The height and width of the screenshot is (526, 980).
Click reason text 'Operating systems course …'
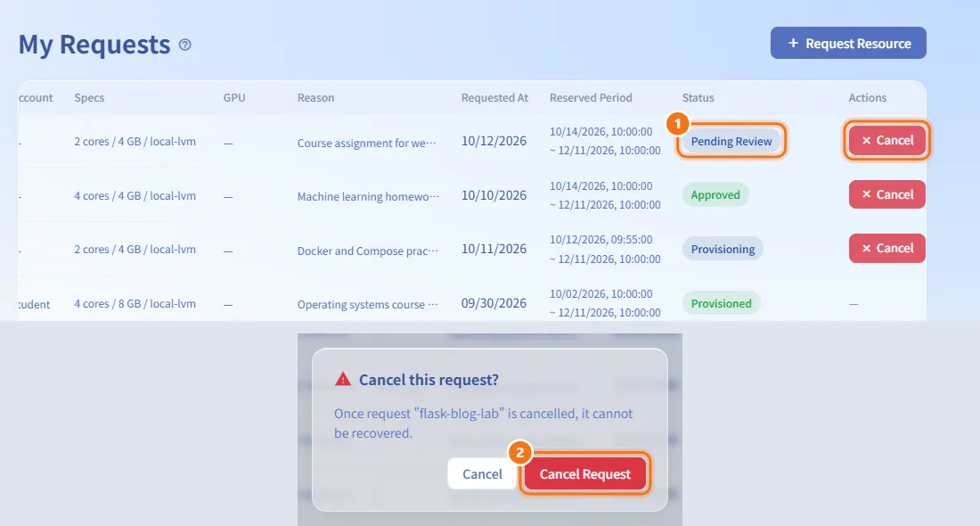click(367, 305)
